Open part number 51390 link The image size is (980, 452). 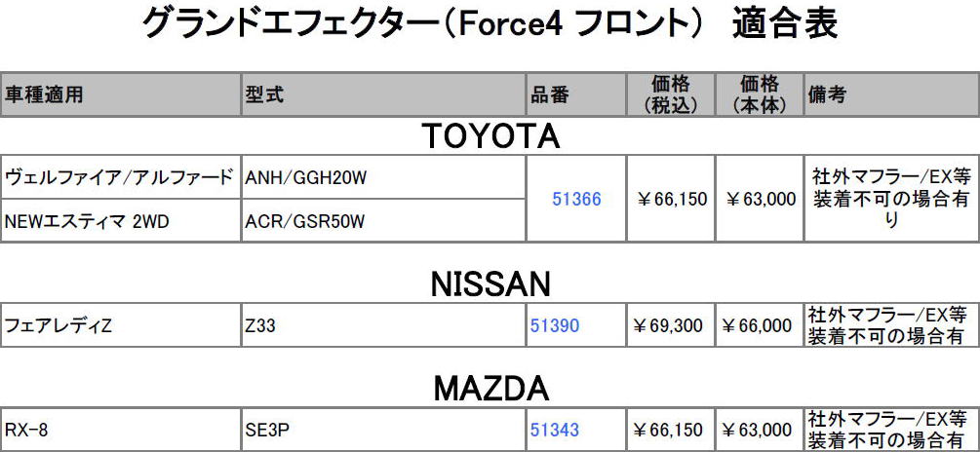point(555,325)
